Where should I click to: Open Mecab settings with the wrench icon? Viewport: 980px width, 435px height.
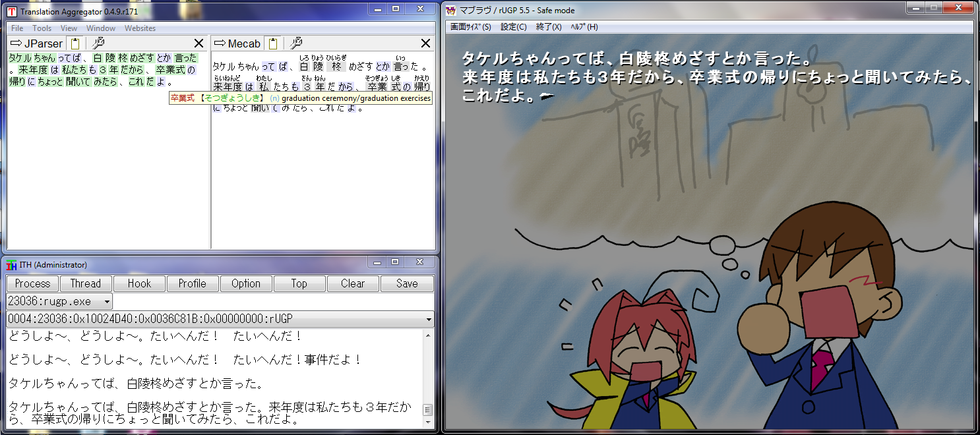point(295,43)
